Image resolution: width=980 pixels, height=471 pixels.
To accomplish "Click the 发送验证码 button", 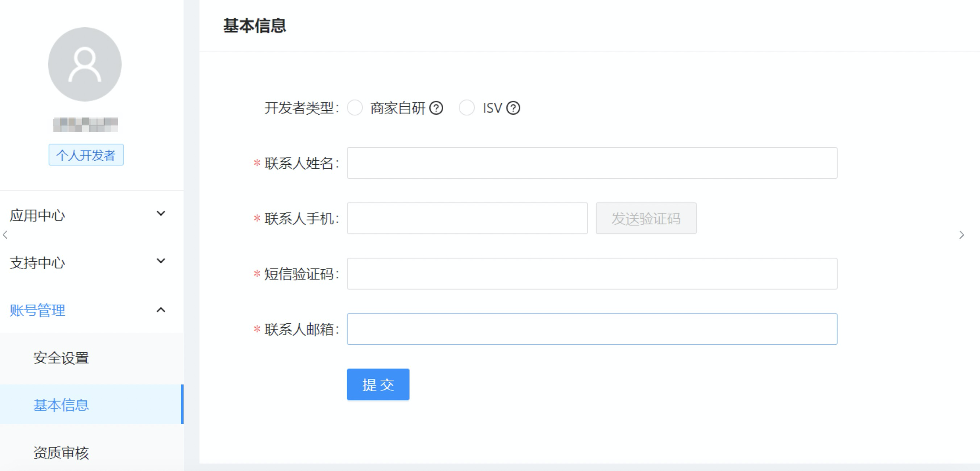I will [x=645, y=218].
